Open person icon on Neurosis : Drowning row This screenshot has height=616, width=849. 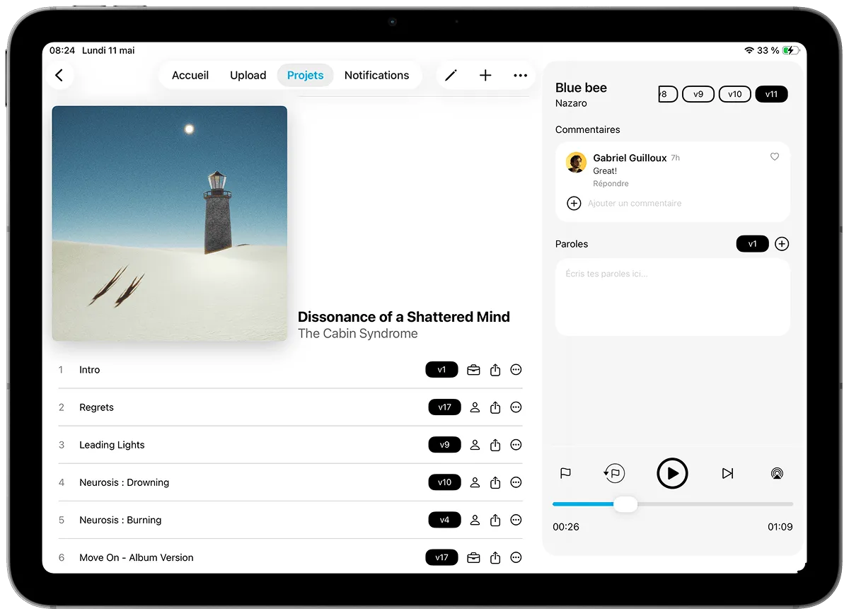point(475,482)
